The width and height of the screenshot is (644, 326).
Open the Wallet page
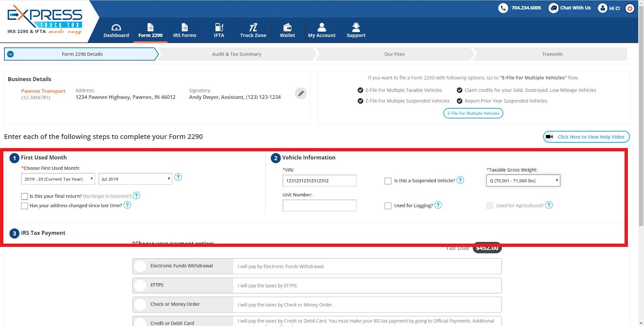click(287, 30)
